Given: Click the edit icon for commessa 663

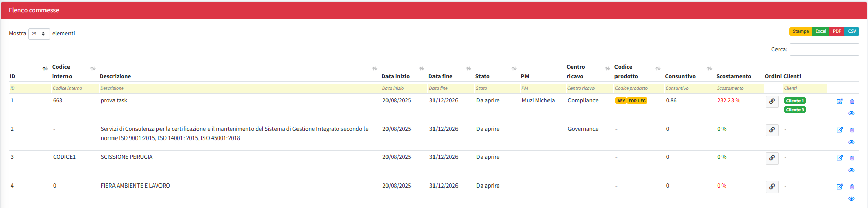Looking at the screenshot, I should tap(839, 101).
